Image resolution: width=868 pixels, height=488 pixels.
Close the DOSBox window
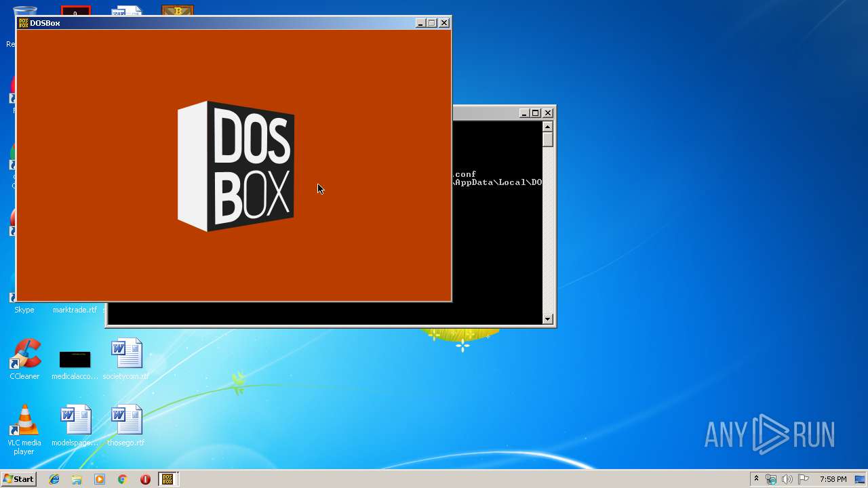click(444, 23)
